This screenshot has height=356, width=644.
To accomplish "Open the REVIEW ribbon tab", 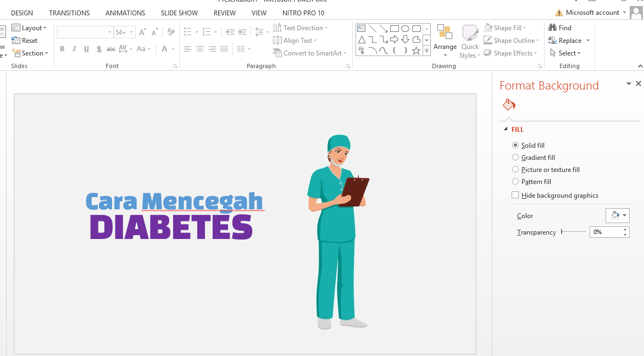I will (x=225, y=13).
